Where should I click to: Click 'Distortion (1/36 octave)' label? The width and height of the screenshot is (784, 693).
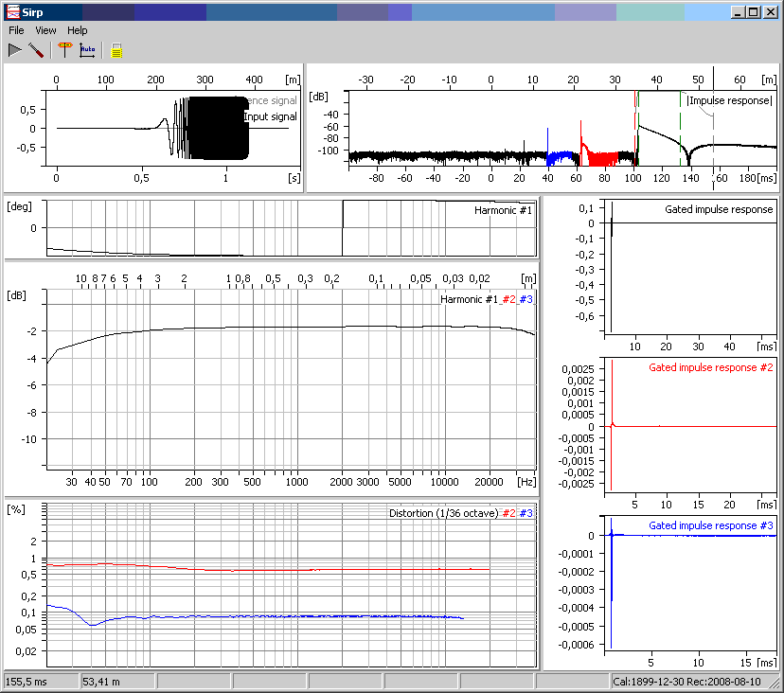(443, 513)
